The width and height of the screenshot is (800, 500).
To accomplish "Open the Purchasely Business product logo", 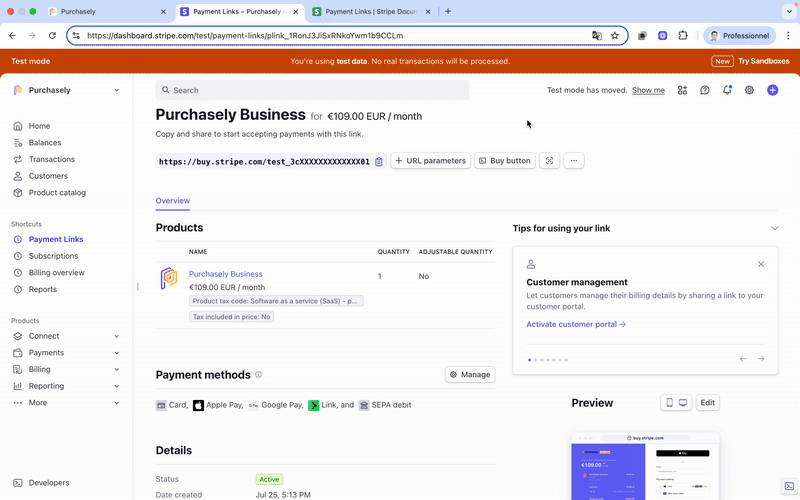I will 169,279.
